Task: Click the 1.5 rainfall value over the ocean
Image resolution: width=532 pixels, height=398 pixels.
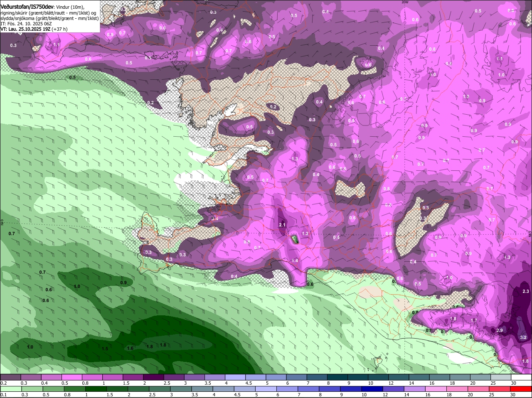Action: (105, 349)
